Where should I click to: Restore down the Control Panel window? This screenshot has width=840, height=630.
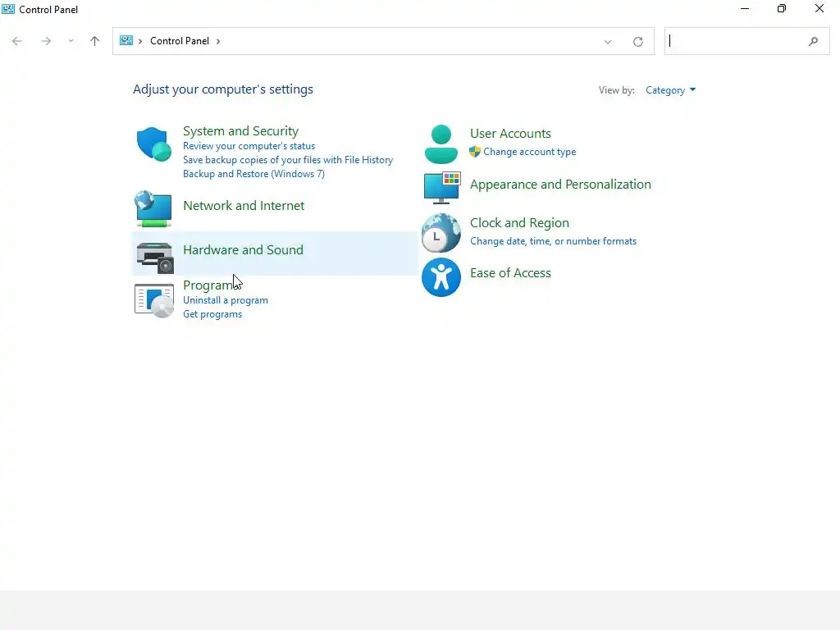tap(782, 8)
